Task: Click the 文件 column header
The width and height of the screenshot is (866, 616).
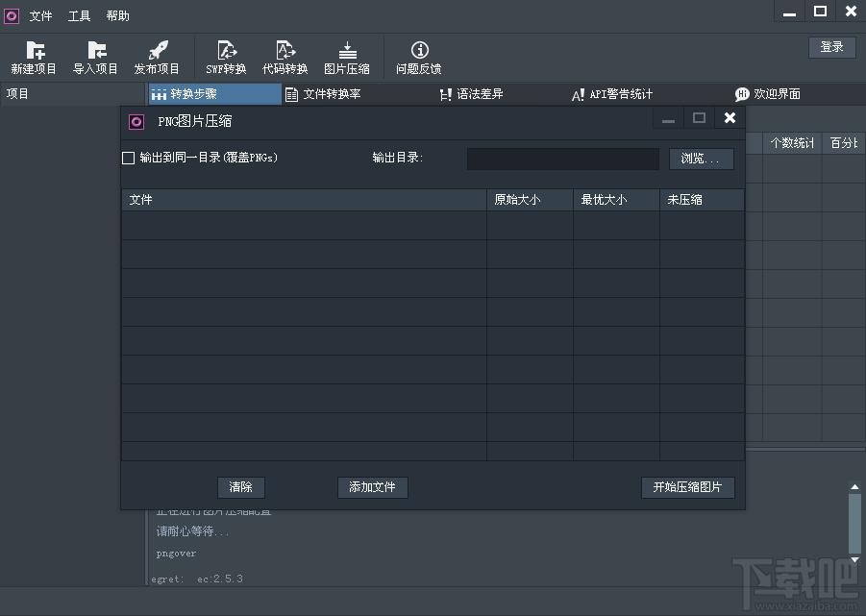Action: [304, 200]
